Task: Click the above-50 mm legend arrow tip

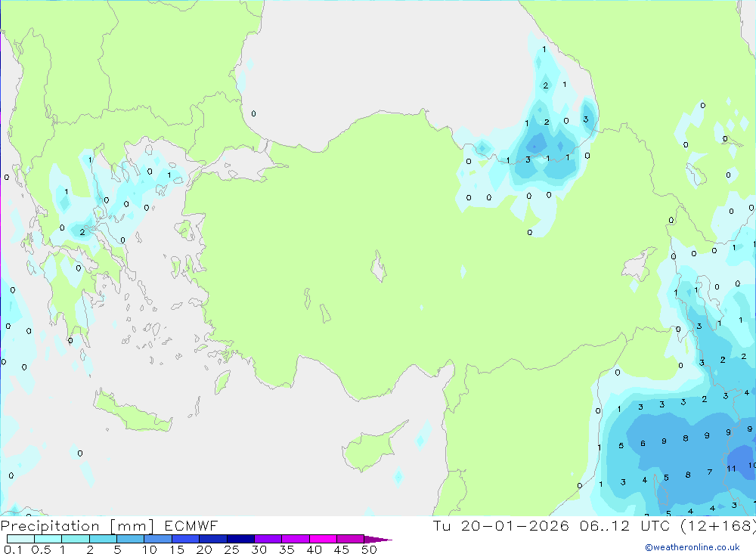Action: click(378, 539)
